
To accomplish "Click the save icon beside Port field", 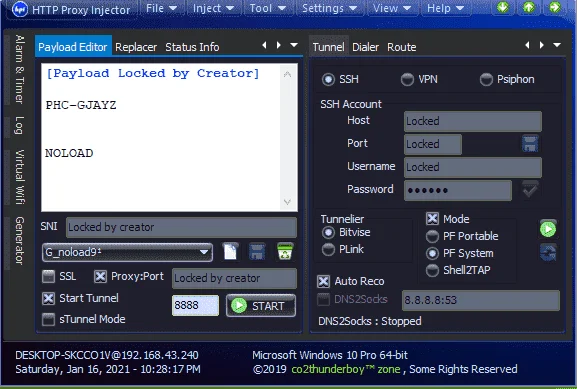I will [530, 144].
